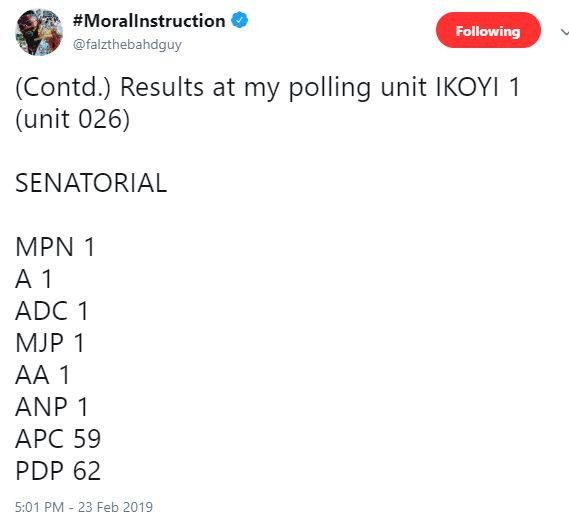This screenshot has height=526, width=569.
Task: Click the MPN 1 result line
Action: click(55, 247)
